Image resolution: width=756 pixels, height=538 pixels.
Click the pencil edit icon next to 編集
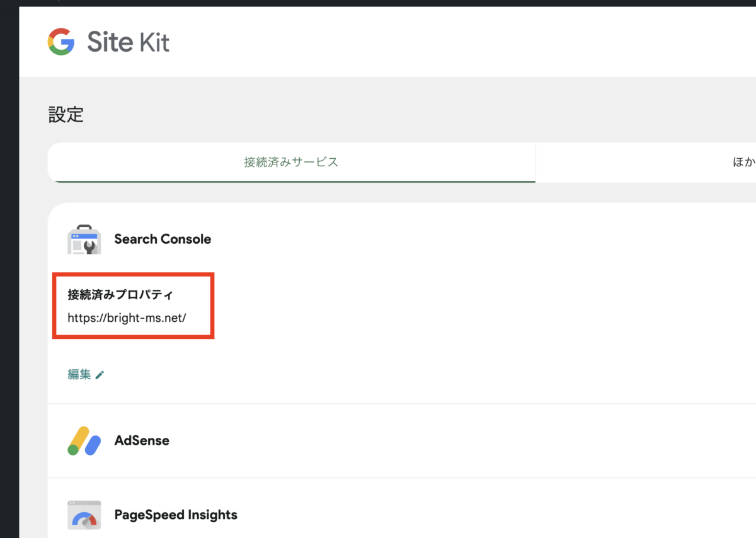coord(100,375)
